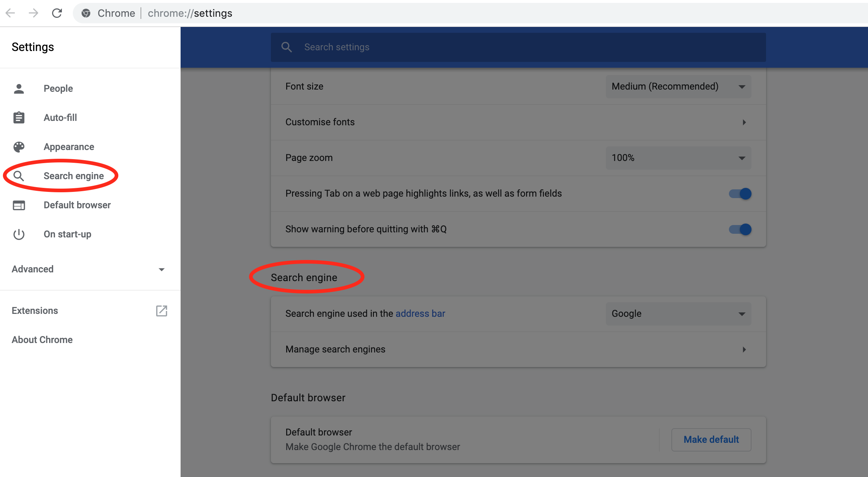Open the Page zoom dropdown
Viewport: 868px width, 477px height.
[678, 158]
